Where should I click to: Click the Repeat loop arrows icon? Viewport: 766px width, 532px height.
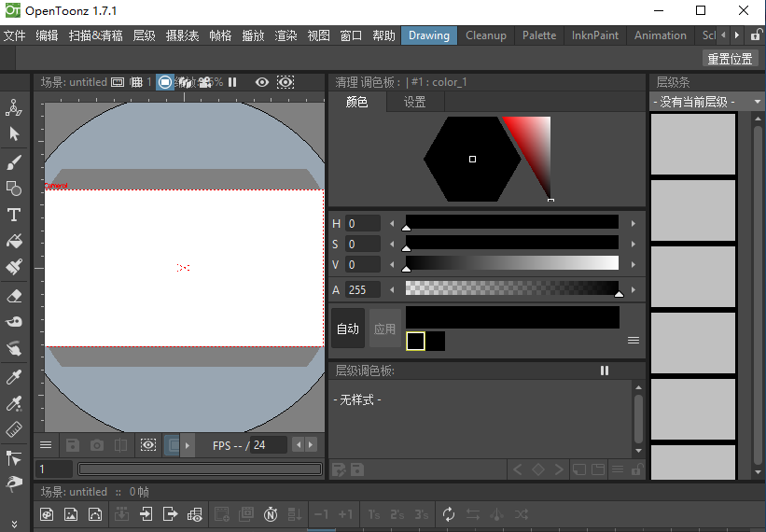(x=449, y=514)
